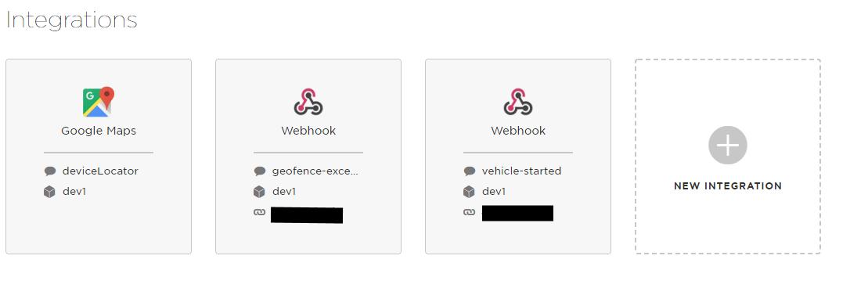The image size is (868, 288).
Task: Open the geofence-exce... event text
Action: pos(315,171)
